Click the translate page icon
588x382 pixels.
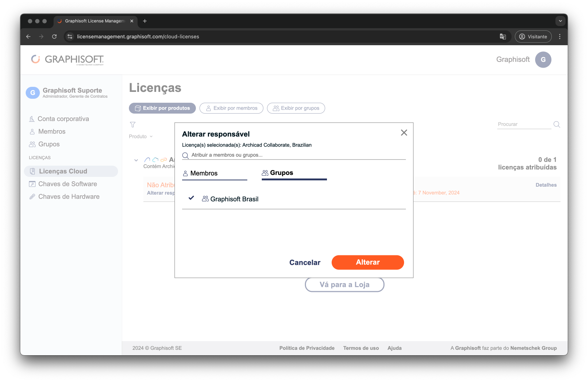503,37
